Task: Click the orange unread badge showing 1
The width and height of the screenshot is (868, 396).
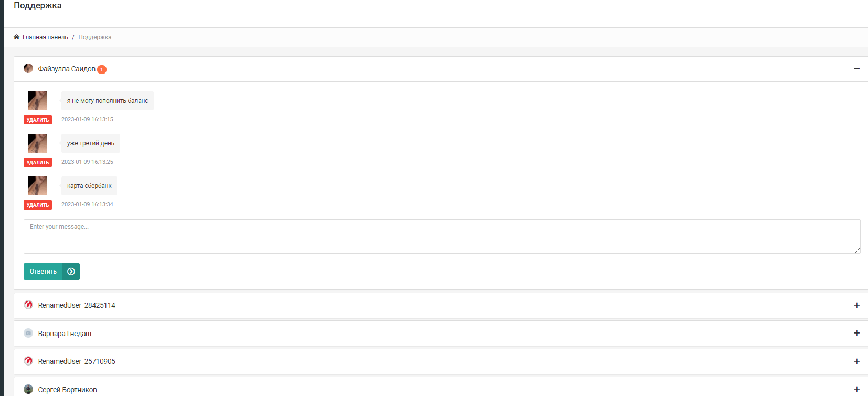Action: tap(102, 69)
